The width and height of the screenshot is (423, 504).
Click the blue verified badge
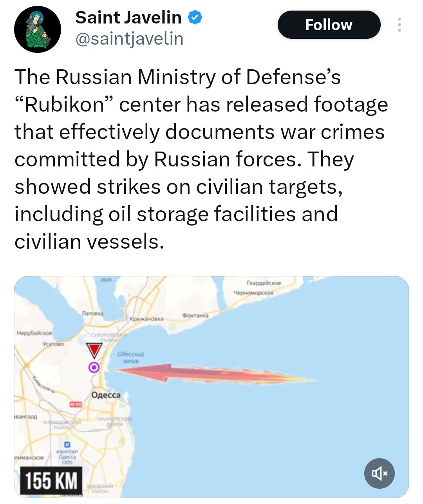[195, 18]
